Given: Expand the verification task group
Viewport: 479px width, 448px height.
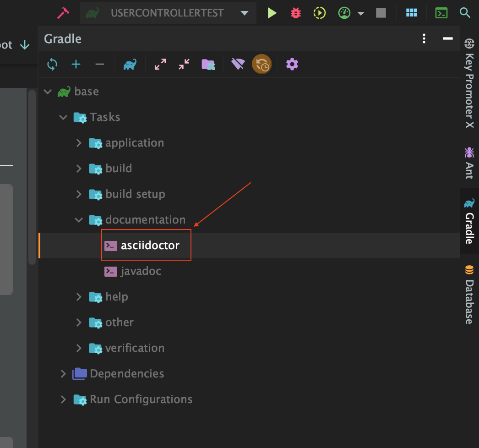Looking at the screenshot, I should pyautogui.click(x=79, y=348).
